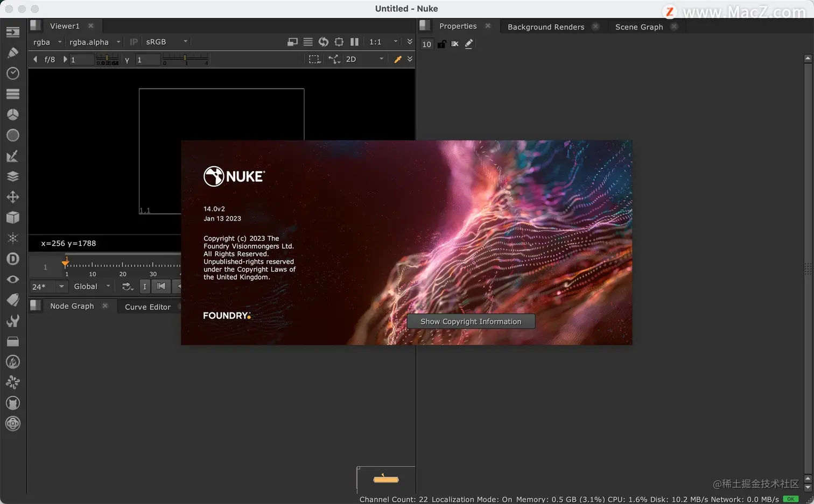This screenshot has width=814, height=504.
Task: Switch to the Curve Editor tab
Action: click(x=148, y=307)
